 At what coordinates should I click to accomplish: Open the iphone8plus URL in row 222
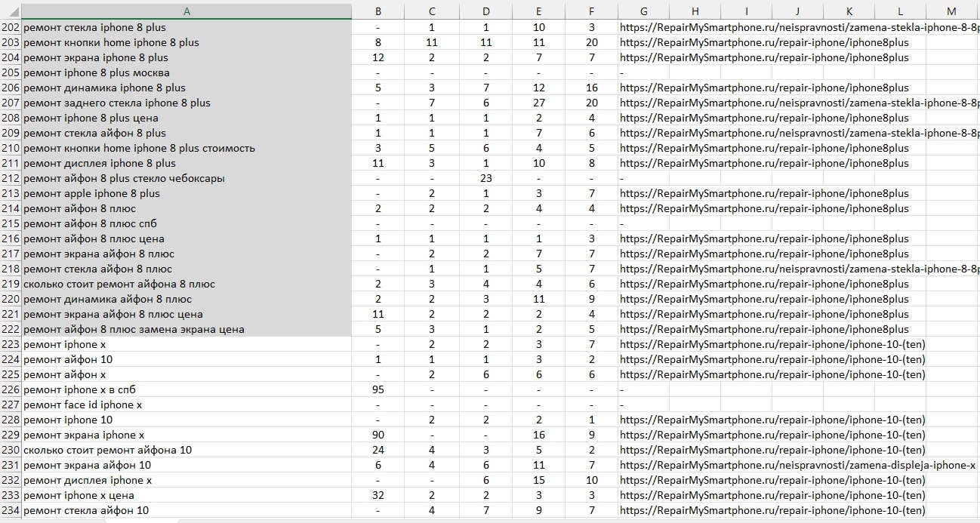(764, 329)
